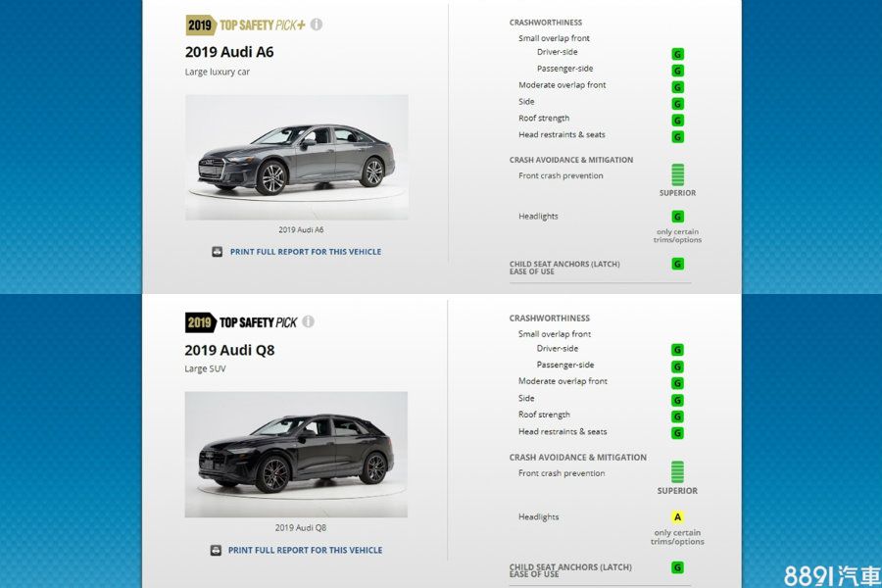Click Q8 Superior front crash prevention bars
This screenshot has width=882, height=588.
coord(677,472)
